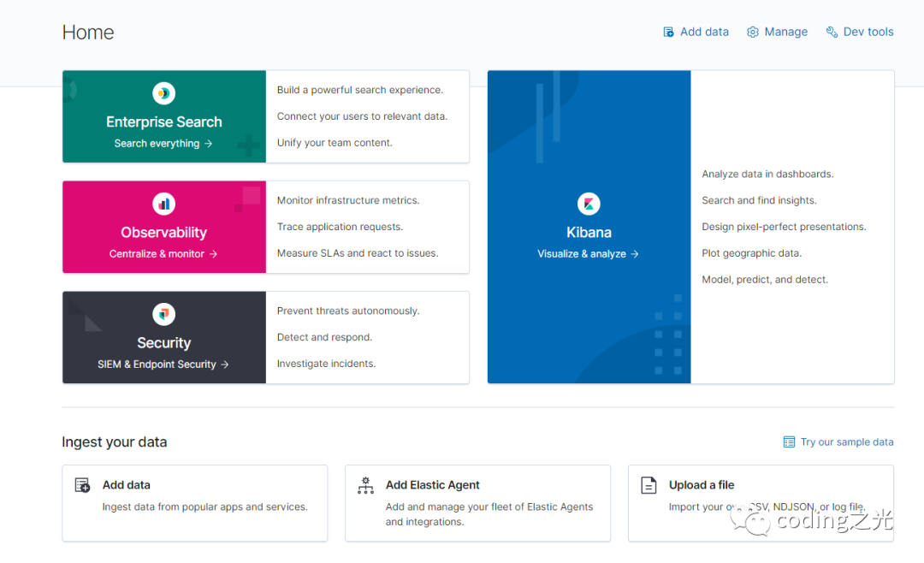Image resolution: width=924 pixels, height=563 pixels.
Task: Click 'Unify your team content.' text
Action: [x=335, y=143]
